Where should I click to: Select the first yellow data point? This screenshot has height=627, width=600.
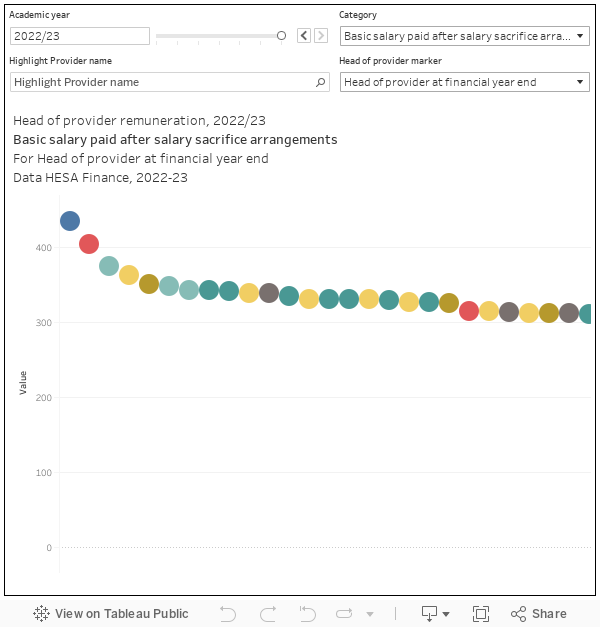pos(129,275)
